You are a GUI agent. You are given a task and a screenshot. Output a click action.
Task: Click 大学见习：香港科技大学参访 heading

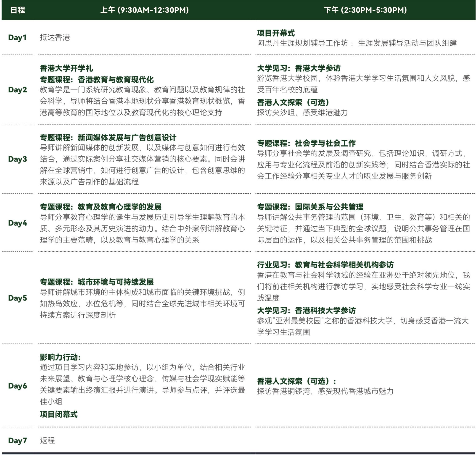coord(306,310)
